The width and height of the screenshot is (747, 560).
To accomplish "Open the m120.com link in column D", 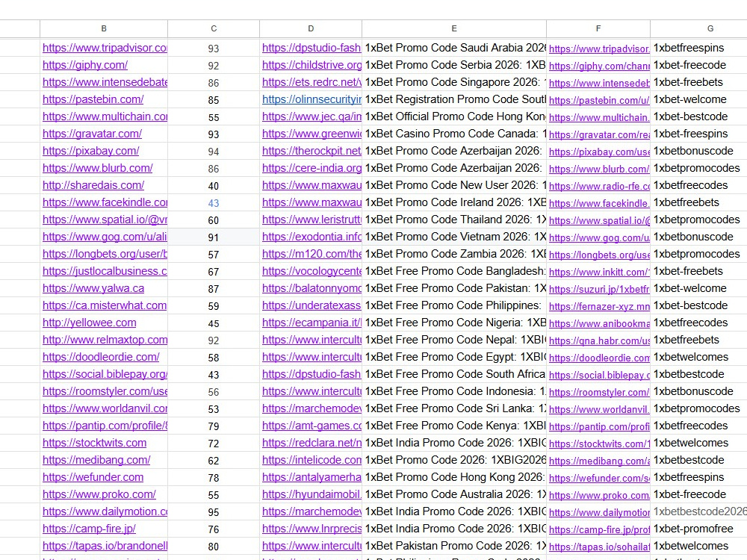I will [311, 253].
